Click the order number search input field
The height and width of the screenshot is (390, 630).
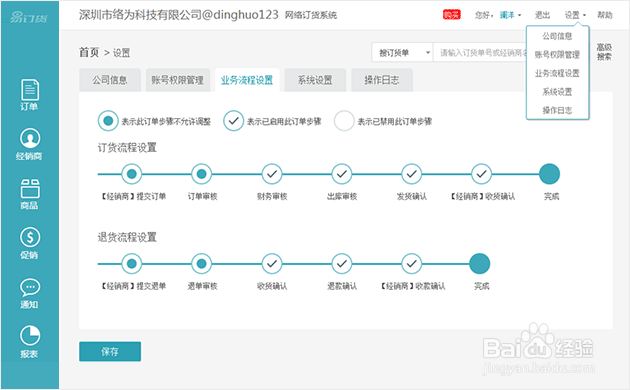[x=480, y=53]
